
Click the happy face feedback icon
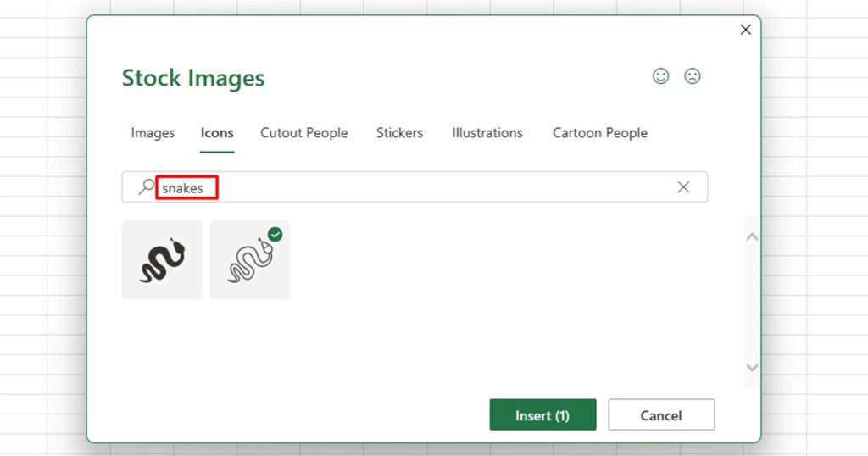pos(660,76)
